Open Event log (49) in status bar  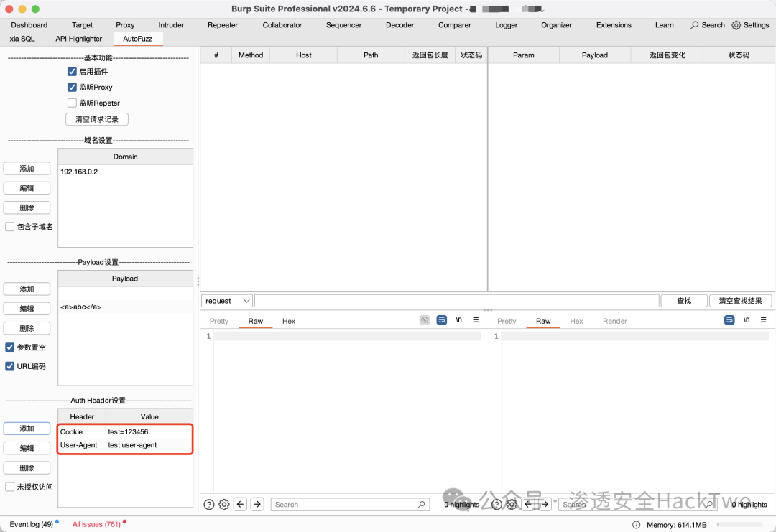(x=31, y=524)
